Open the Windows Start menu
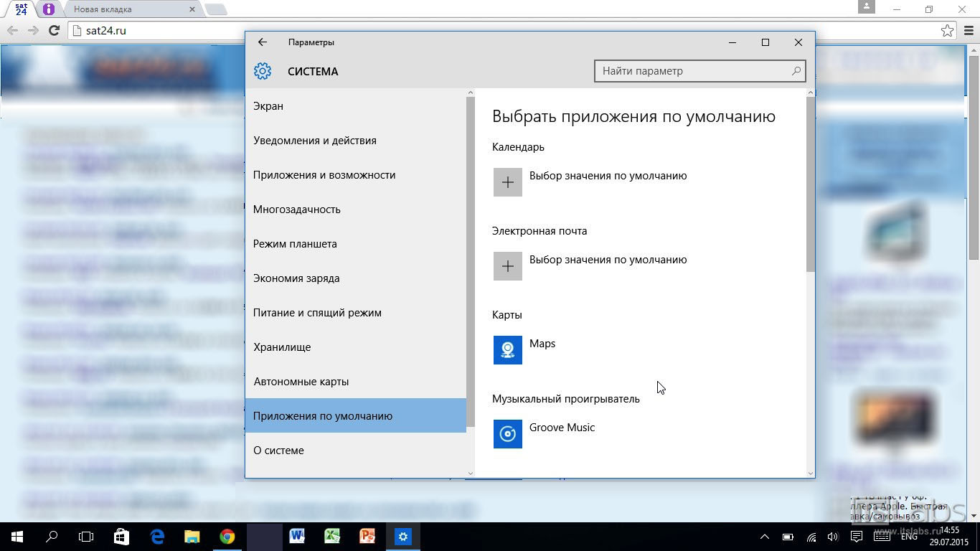980x551 pixels. (x=17, y=537)
